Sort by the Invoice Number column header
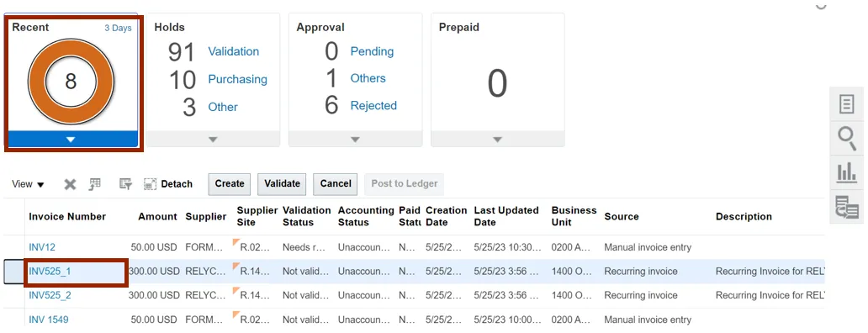Image resolution: width=868 pixels, height=333 pixels. [67, 216]
